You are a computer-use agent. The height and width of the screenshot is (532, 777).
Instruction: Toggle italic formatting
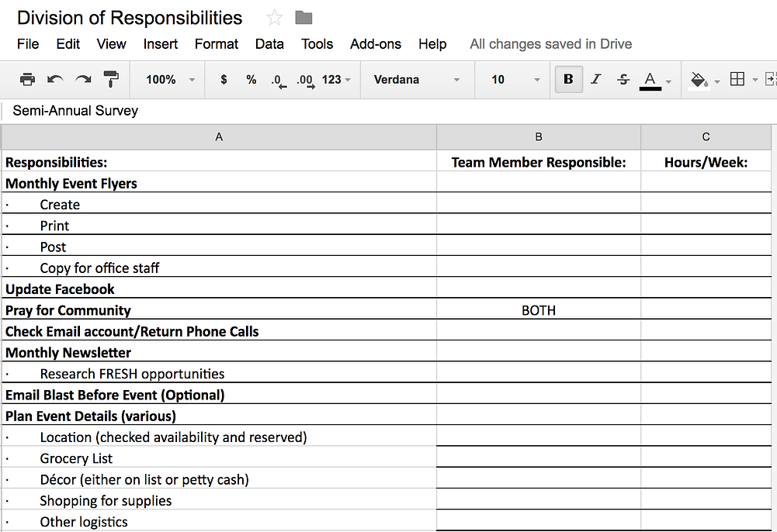pyautogui.click(x=595, y=79)
